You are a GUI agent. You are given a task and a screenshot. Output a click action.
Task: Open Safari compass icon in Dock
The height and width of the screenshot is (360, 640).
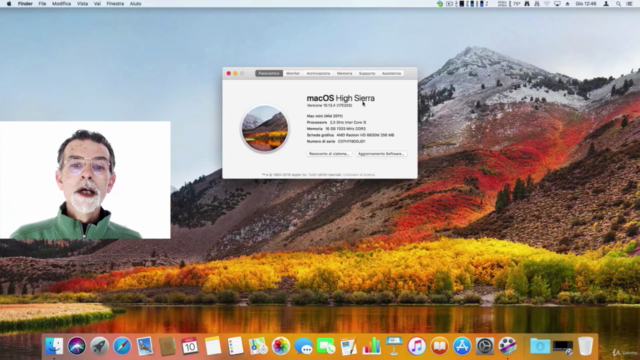[x=122, y=347]
